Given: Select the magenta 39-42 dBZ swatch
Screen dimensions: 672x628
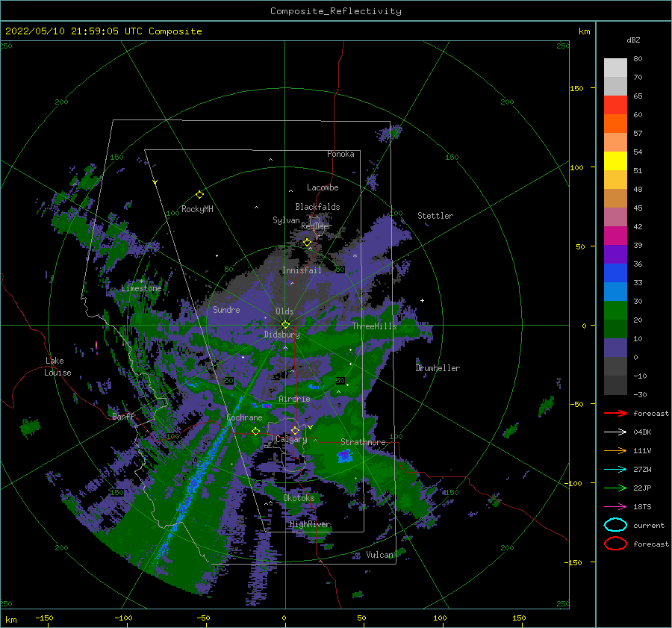Looking at the screenshot, I should click(615, 236).
